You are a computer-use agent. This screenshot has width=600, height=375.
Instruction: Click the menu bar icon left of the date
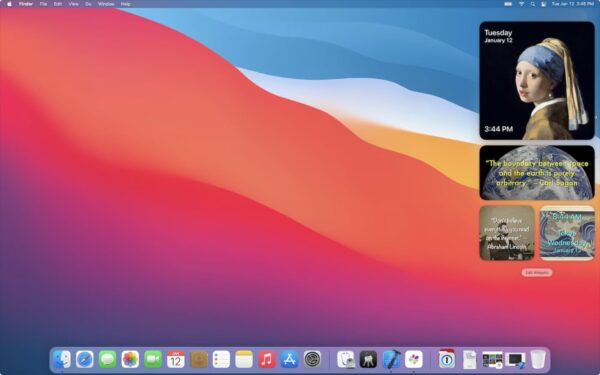click(x=543, y=4)
